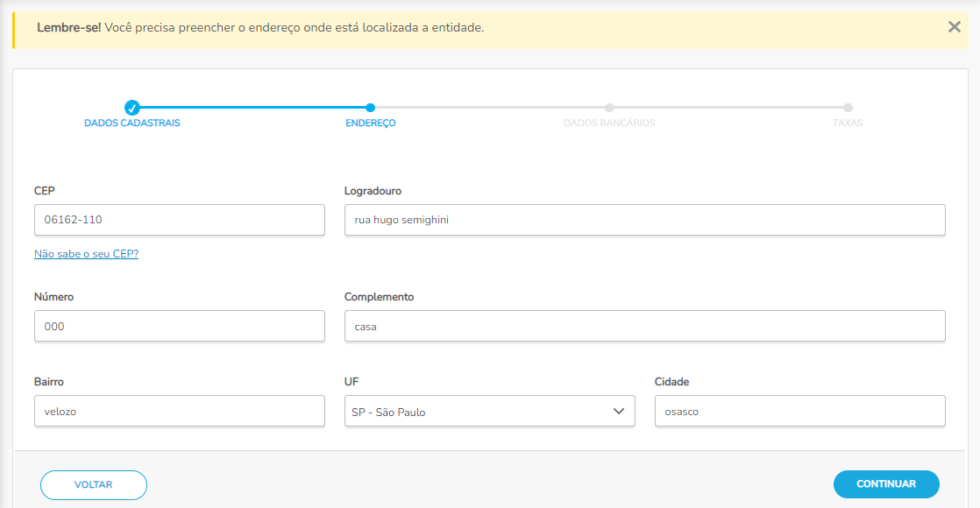Viewport: 980px width, 508px height.
Task: Select the Endereço step dot
Action: pos(370,108)
